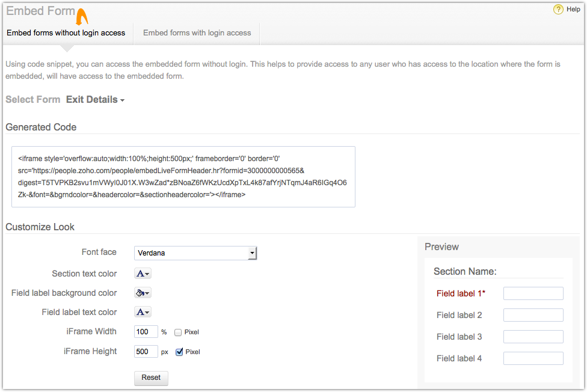
Task: Click the Field label 1 preview input
Action: point(533,293)
